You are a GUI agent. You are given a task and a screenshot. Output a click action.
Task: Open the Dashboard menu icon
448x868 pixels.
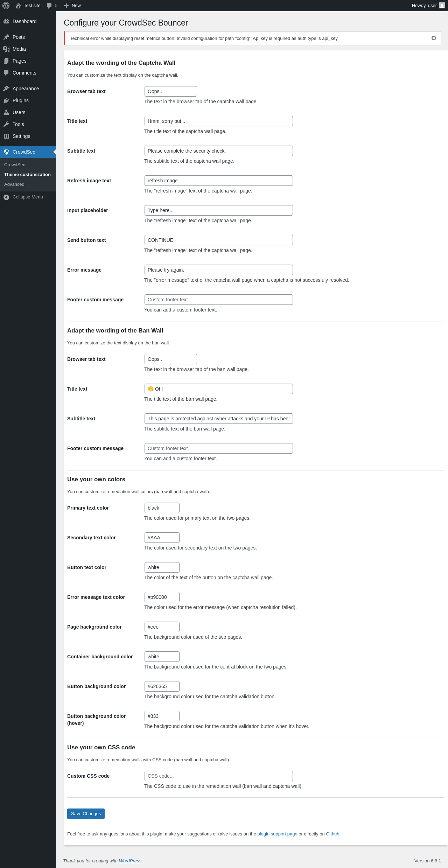pos(6,21)
